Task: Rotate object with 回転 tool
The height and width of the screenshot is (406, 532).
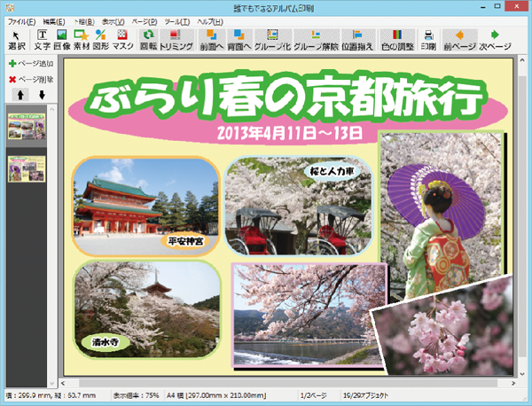Action: coord(148,39)
